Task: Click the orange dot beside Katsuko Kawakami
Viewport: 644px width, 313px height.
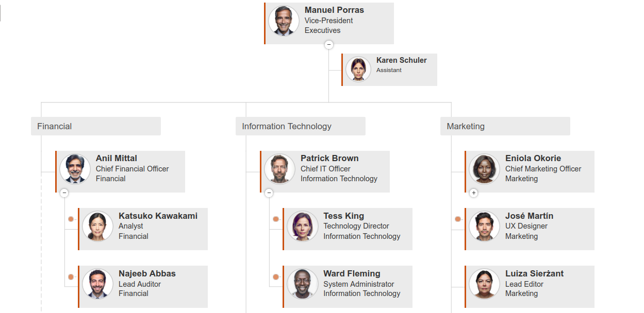Action: [71, 219]
